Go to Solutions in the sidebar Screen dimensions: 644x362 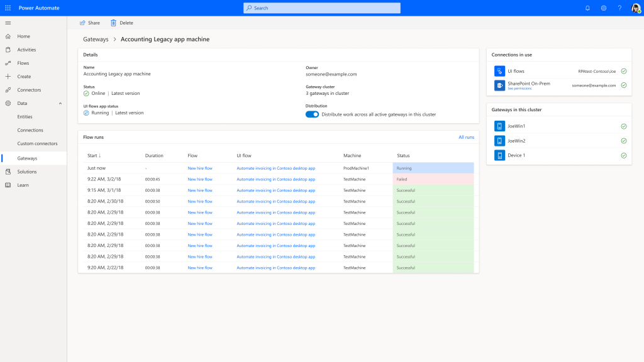coord(27,172)
